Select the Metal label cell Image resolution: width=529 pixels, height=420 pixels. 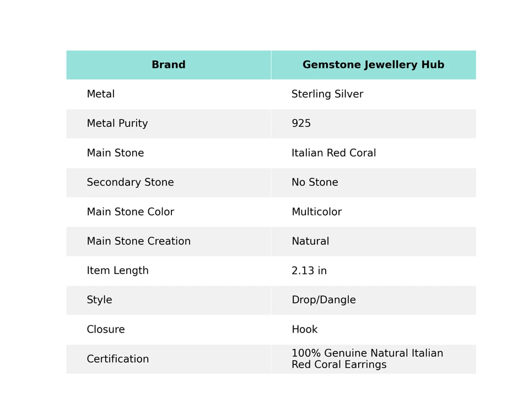point(101,94)
